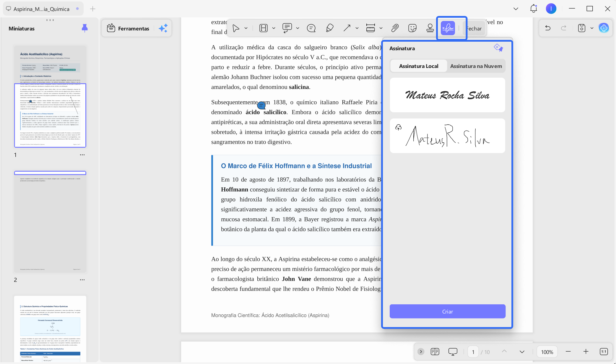
Task: Choose the sticky note comment tool
Action: (x=311, y=28)
